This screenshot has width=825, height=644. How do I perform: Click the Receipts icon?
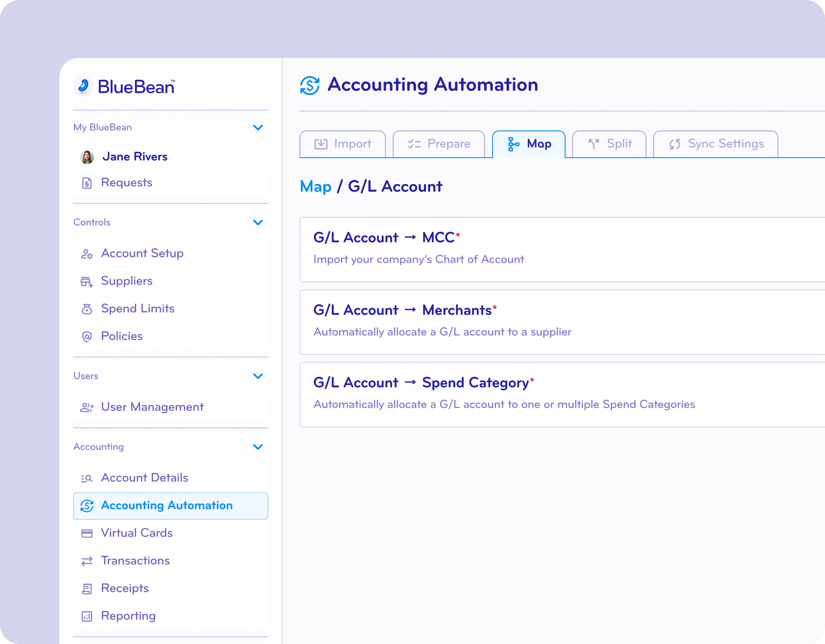(x=86, y=588)
